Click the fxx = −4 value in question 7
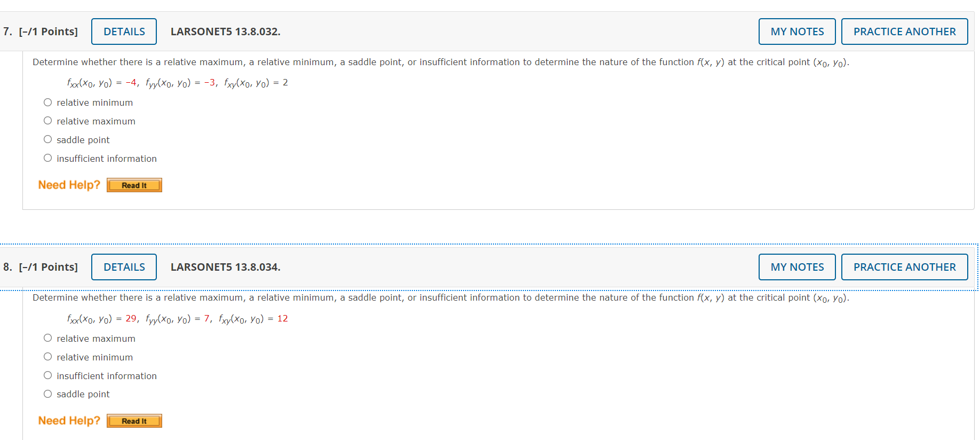This screenshot has height=440, width=980. pyautogui.click(x=131, y=82)
